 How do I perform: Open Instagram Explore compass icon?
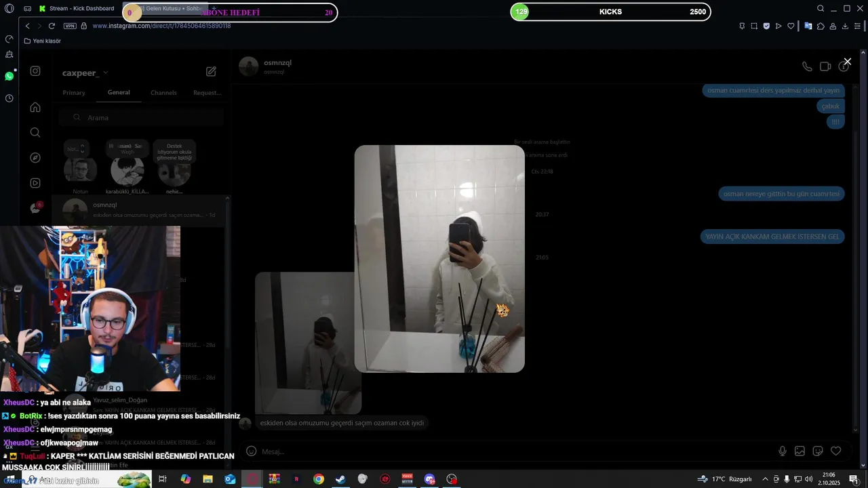(35, 157)
